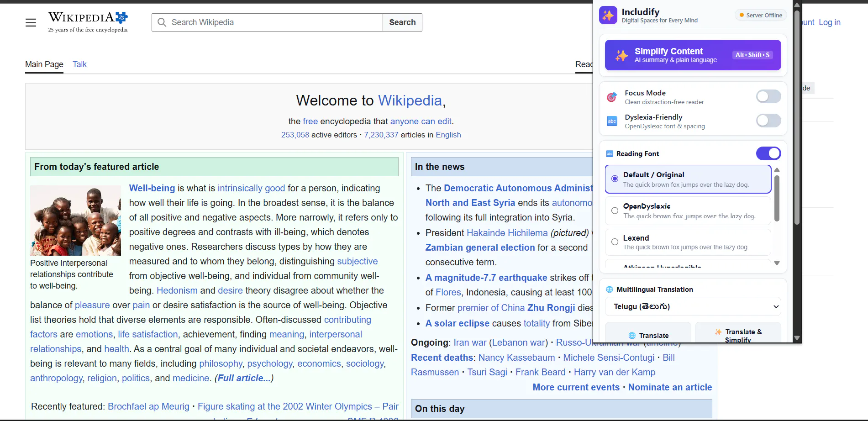Click the Includify sparkle logo icon
868x421 pixels.
coord(608,15)
